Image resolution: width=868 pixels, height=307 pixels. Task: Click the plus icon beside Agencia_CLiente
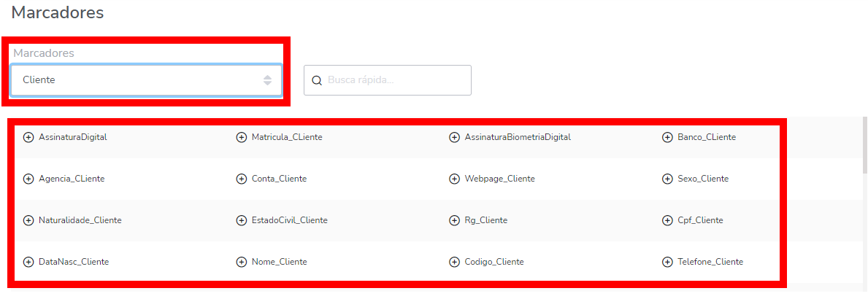[x=28, y=179]
